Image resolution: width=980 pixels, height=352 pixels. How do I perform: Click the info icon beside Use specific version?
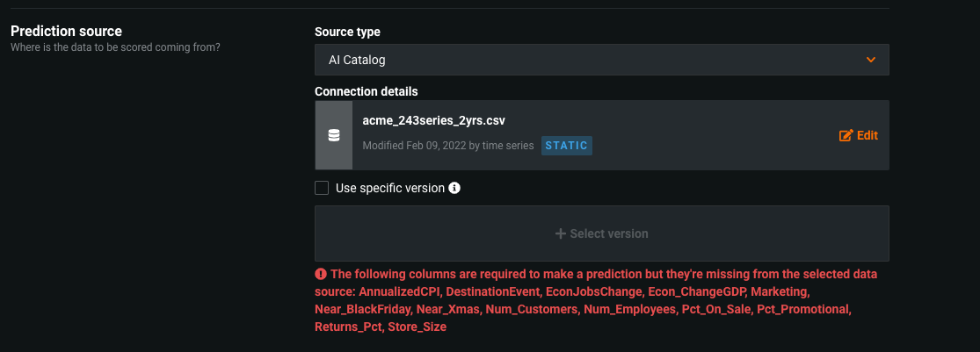pos(455,188)
